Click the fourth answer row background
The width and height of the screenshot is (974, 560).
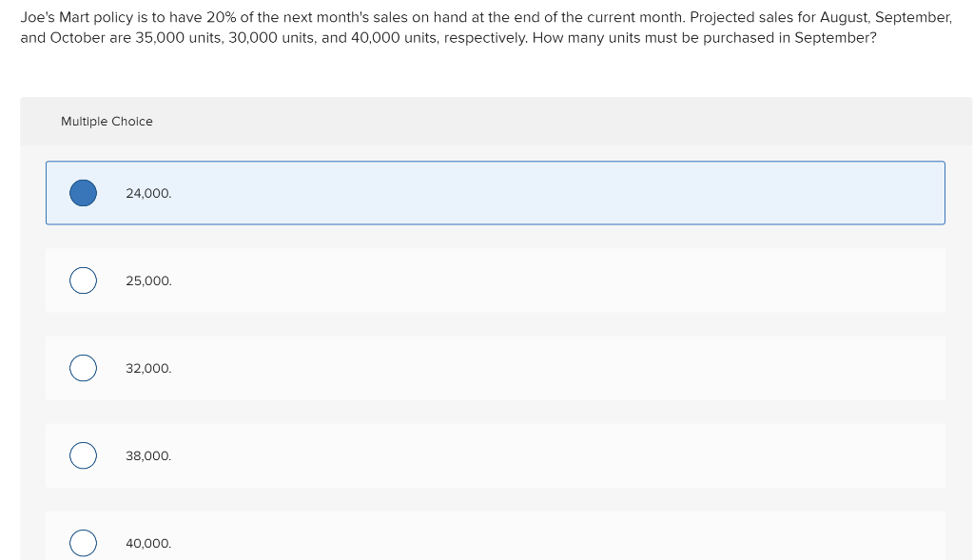495,455
